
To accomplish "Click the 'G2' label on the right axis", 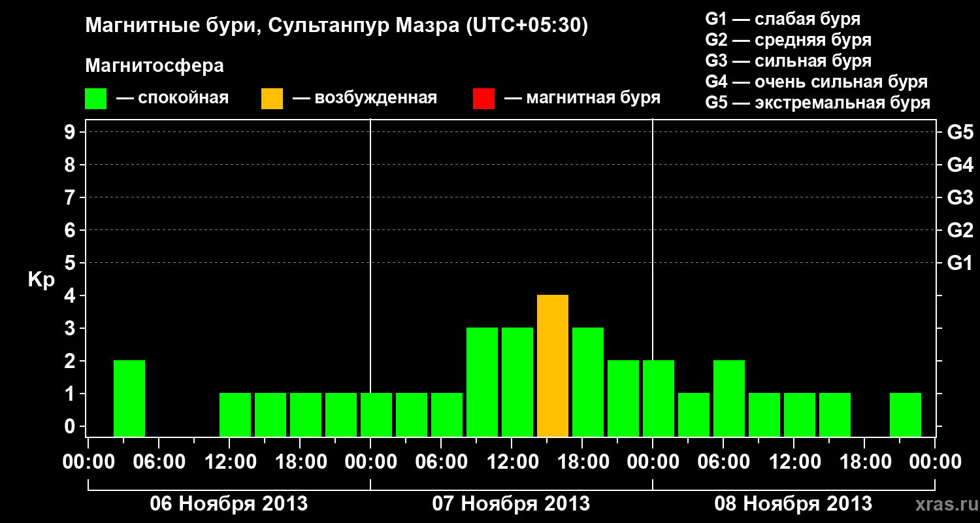I will [x=960, y=230].
